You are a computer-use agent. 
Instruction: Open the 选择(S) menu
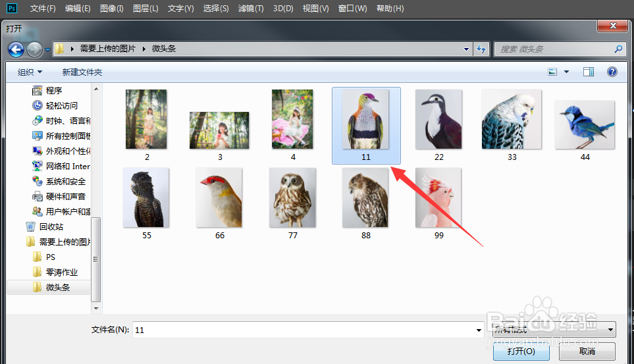(216, 8)
